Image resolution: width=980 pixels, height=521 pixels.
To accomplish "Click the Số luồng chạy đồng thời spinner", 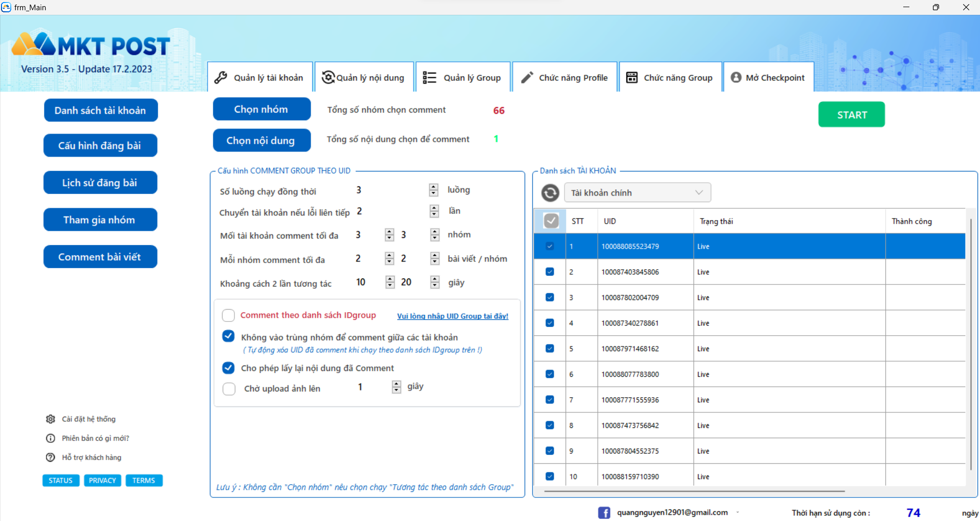I will coord(433,190).
